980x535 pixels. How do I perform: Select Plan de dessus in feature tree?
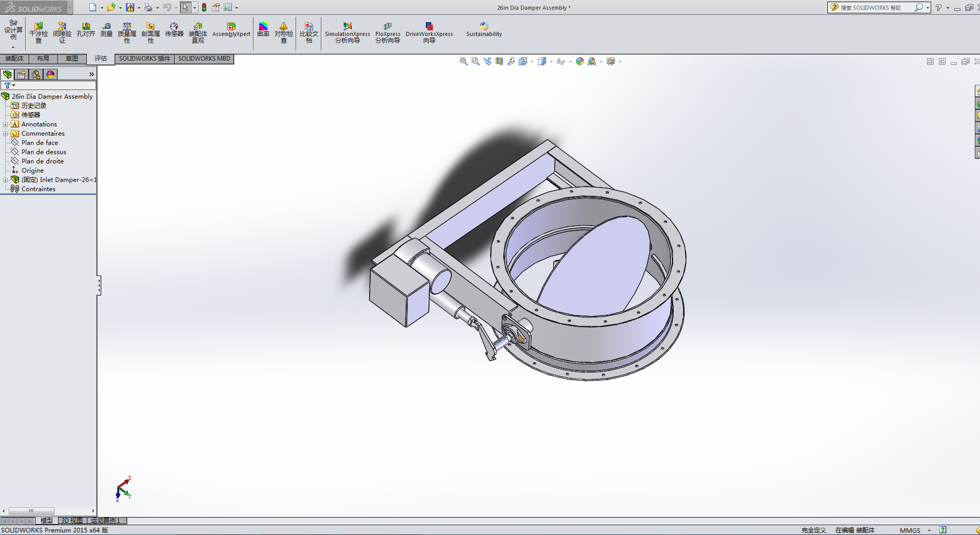click(44, 152)
